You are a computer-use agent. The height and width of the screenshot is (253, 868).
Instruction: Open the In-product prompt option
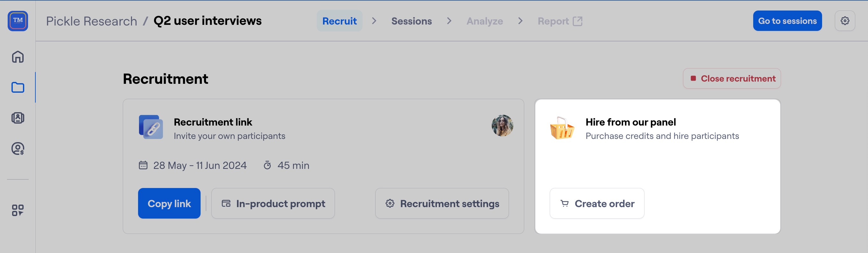(x=273, y=204)
